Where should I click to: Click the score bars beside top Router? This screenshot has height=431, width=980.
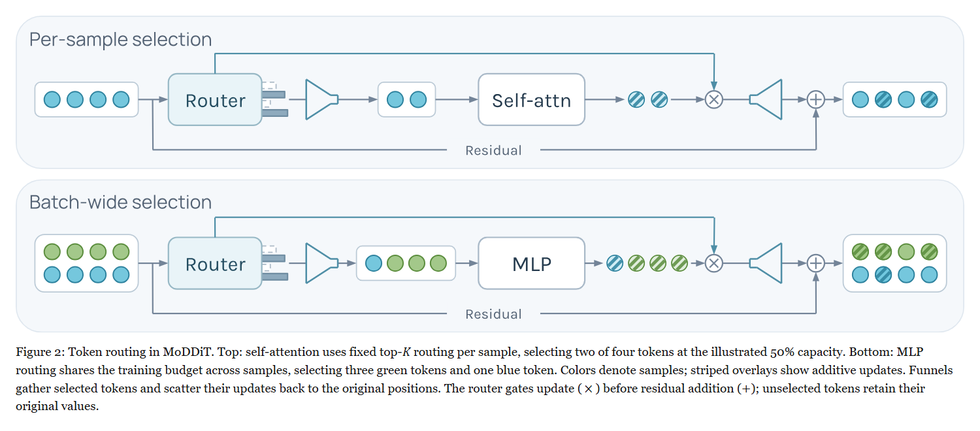(274, 100)
